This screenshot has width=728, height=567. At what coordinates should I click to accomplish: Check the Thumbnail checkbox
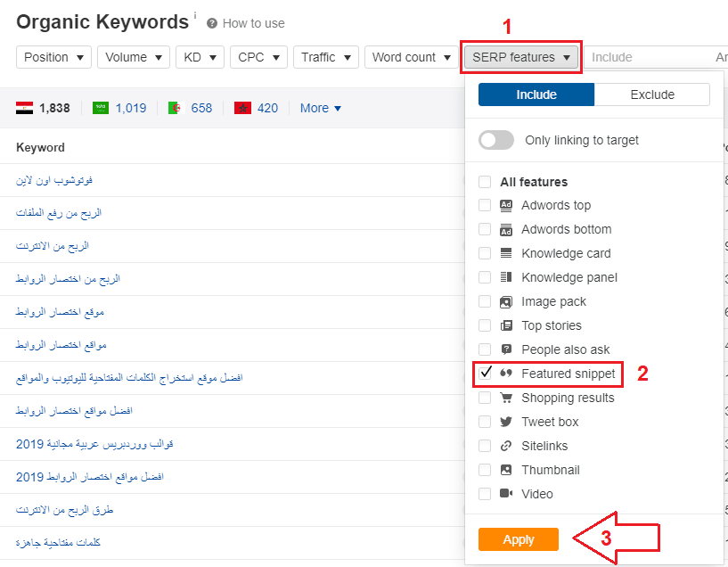pyautogui.click(x=485, y=470)
